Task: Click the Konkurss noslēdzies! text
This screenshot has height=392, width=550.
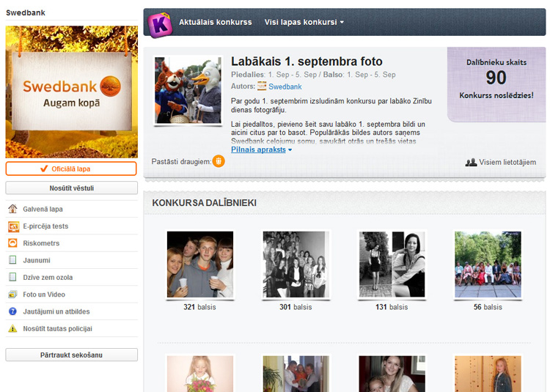Action: pyautogui.click(x=496, y=95)
